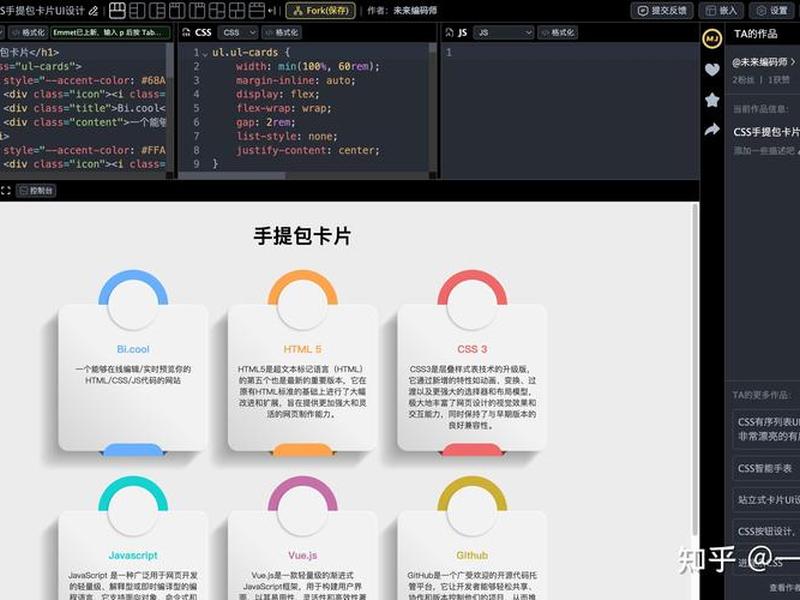Click the teal circle icon on Javascript card

(x=133, y=510)
